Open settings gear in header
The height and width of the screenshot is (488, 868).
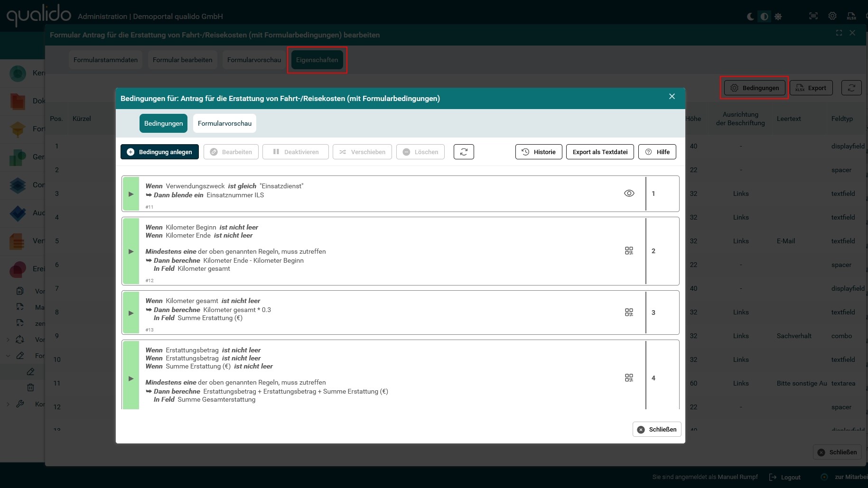[x=832, y=16]
